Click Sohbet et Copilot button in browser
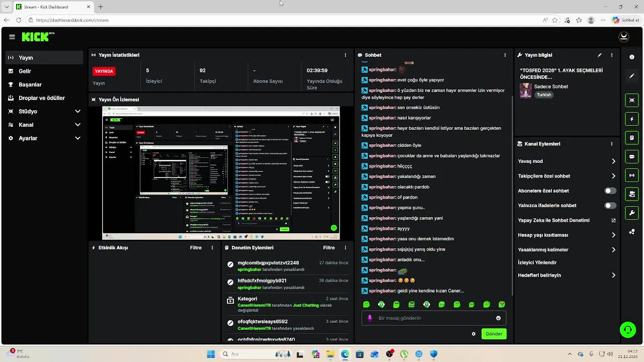 626,20
